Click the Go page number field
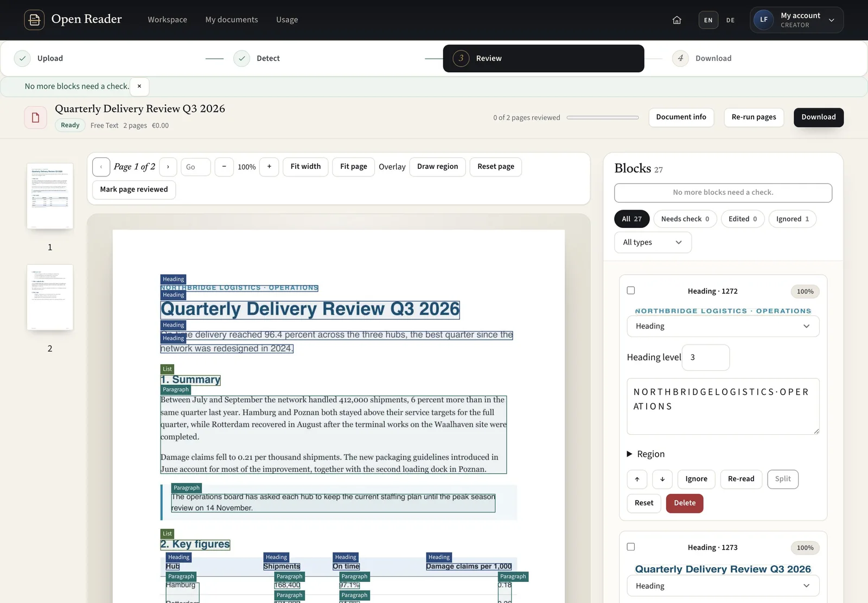 point(195,167)
